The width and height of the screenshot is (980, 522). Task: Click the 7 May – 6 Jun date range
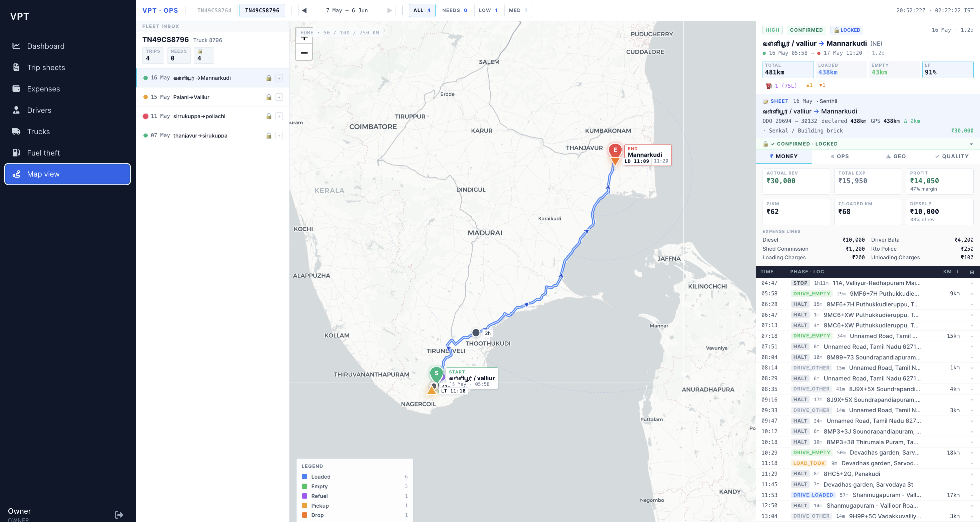(347, 10)
